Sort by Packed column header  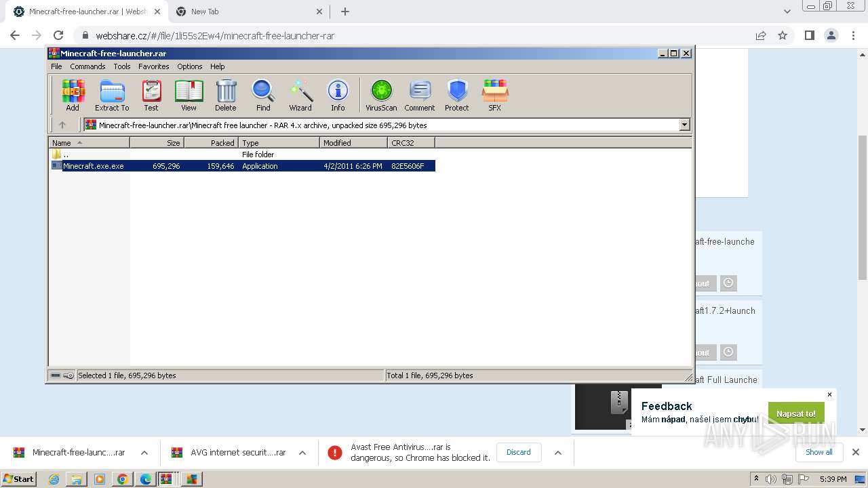[x=211, y=142]
